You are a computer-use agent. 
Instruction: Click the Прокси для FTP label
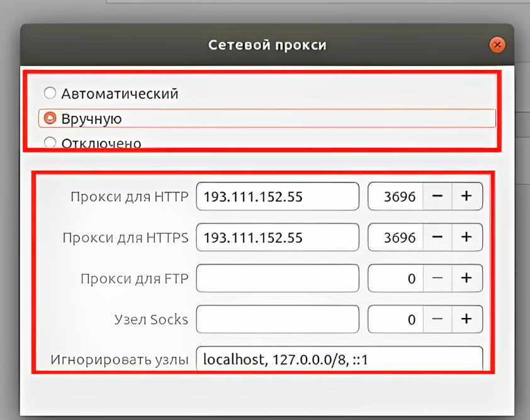(x=135, y=279)
